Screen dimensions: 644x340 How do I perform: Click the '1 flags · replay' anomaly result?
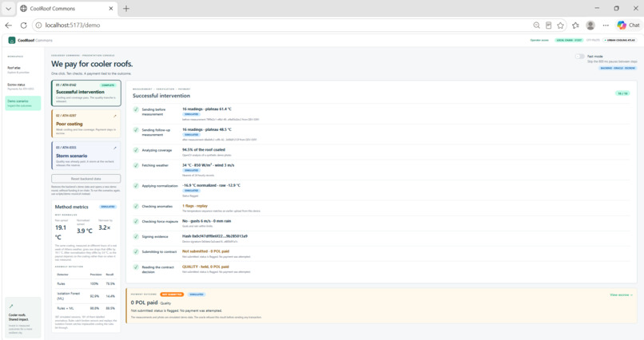pyautogui.click(x=195, y=206)
